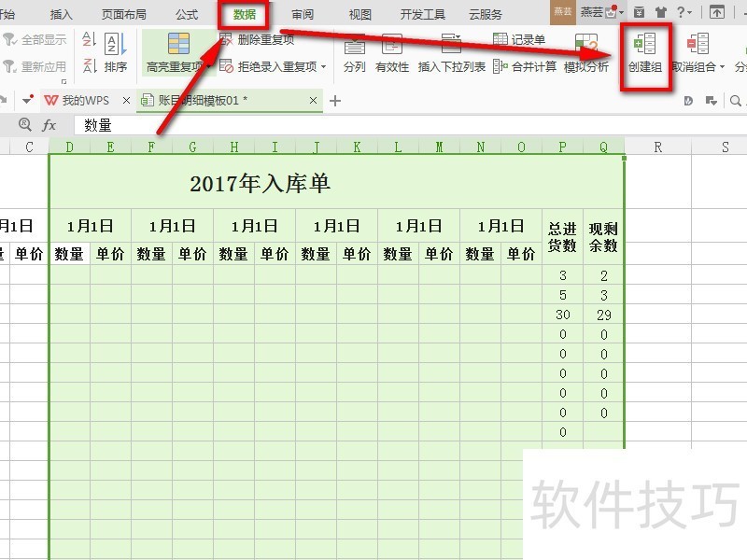
Task: Select column C header
Action: tap(29, 147)
